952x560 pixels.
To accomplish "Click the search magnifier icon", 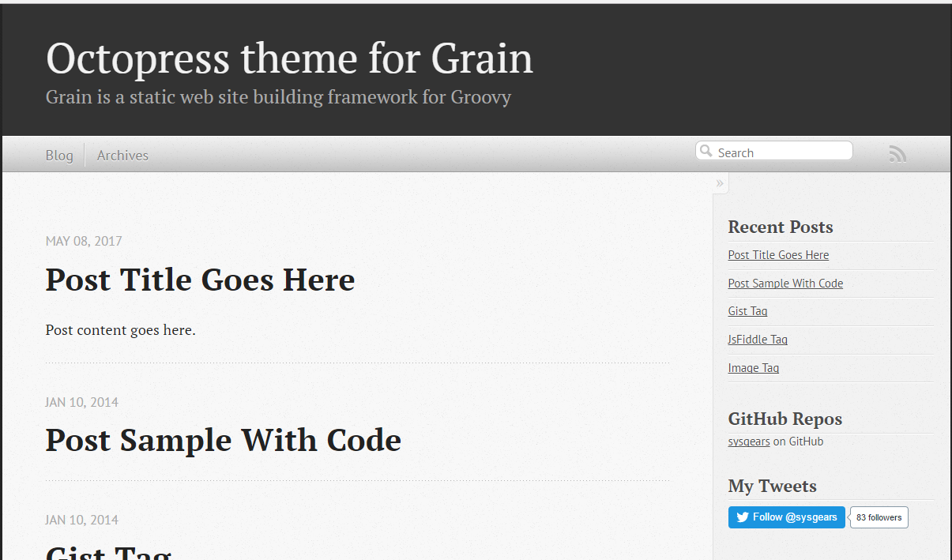I will (706, 151).
